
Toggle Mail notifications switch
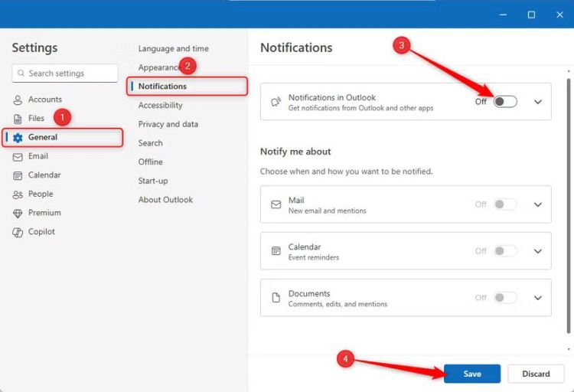[504, 204]
